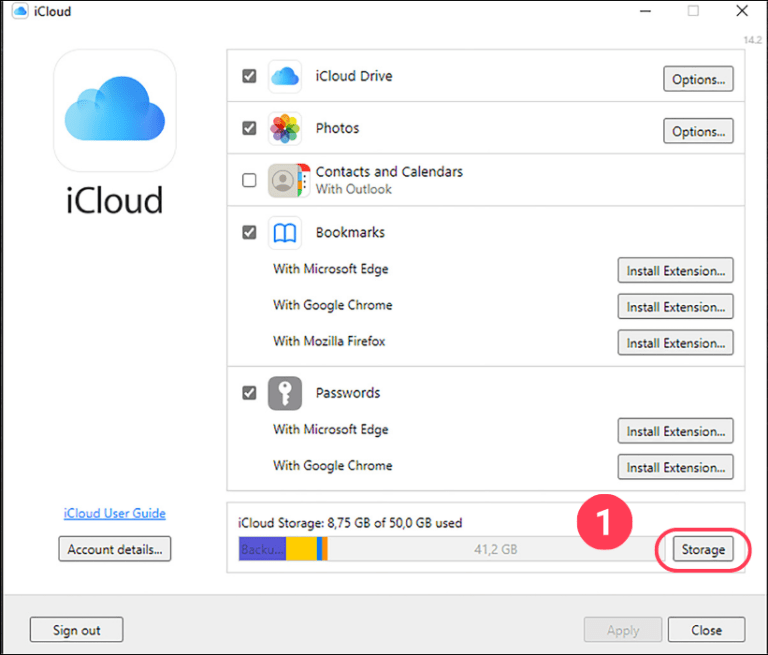Click the Photos pinwheel icon

pyautogui.click(x=285, y=129)
